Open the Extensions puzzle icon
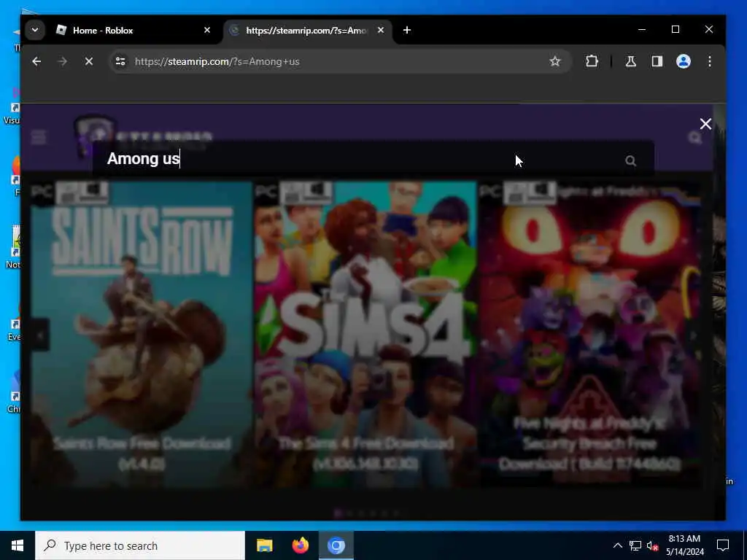The image size is (747, 560). click(592, 61)
